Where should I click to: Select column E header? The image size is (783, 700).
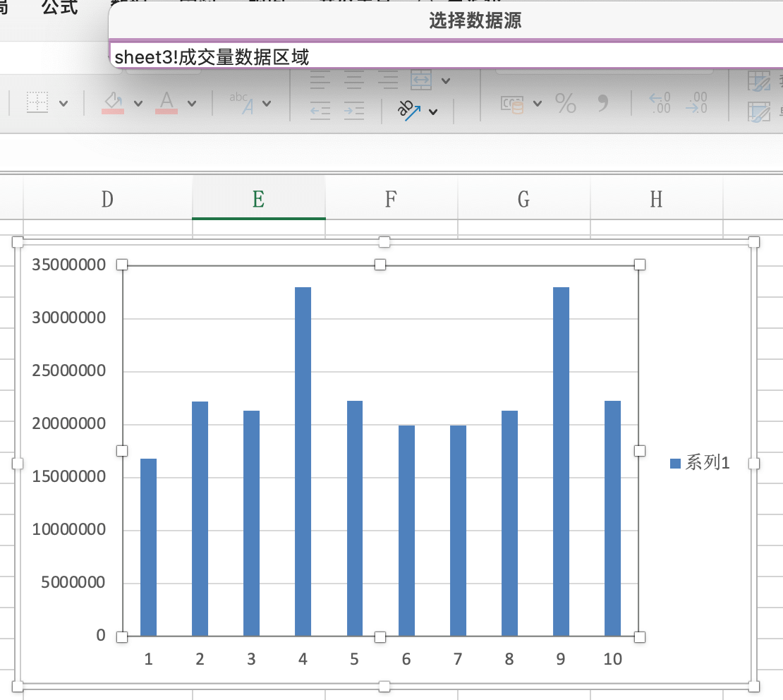coord(259,199)
